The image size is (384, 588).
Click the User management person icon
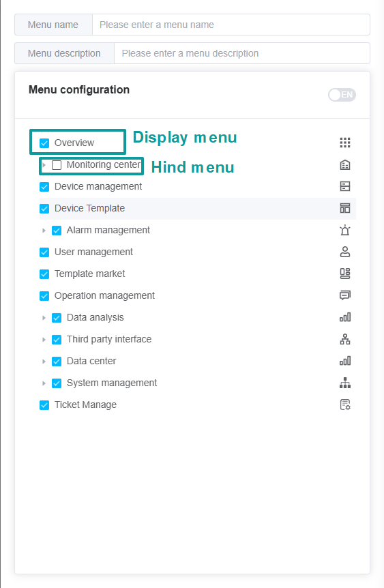[x=345, y=252]
